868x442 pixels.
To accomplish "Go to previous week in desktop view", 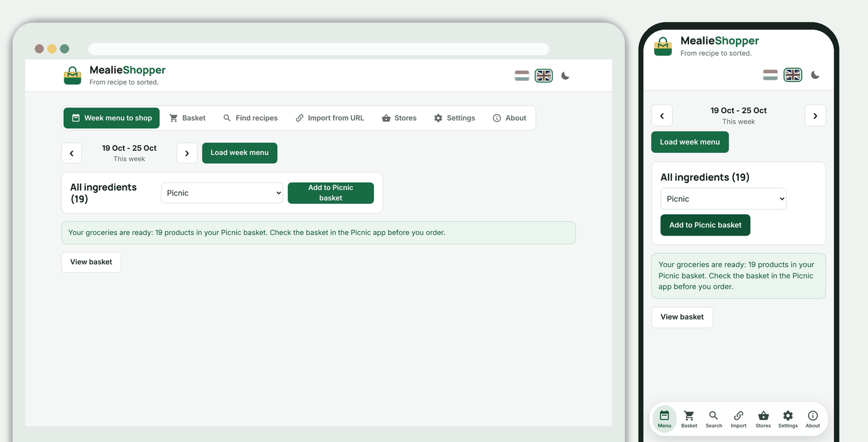I will tap(71, 153).
